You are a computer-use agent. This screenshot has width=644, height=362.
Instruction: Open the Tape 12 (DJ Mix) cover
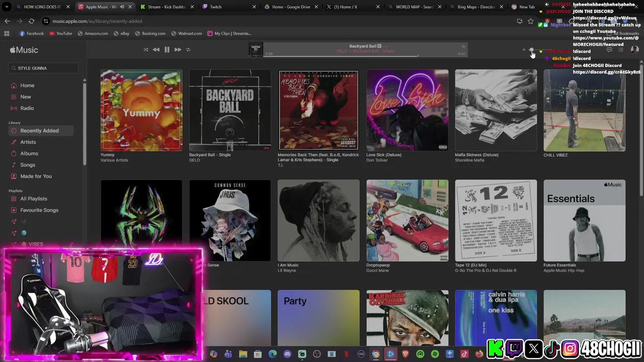coord(496,221)
